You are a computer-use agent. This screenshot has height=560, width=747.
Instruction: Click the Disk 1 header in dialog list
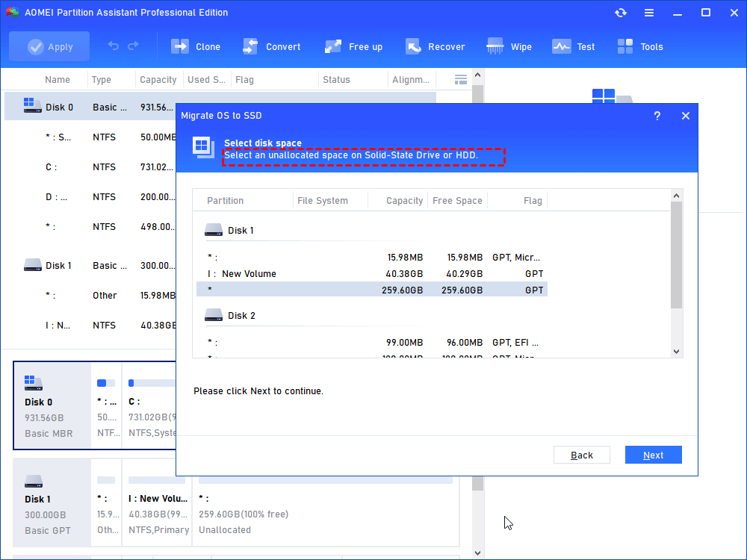[x=229, y=231]
